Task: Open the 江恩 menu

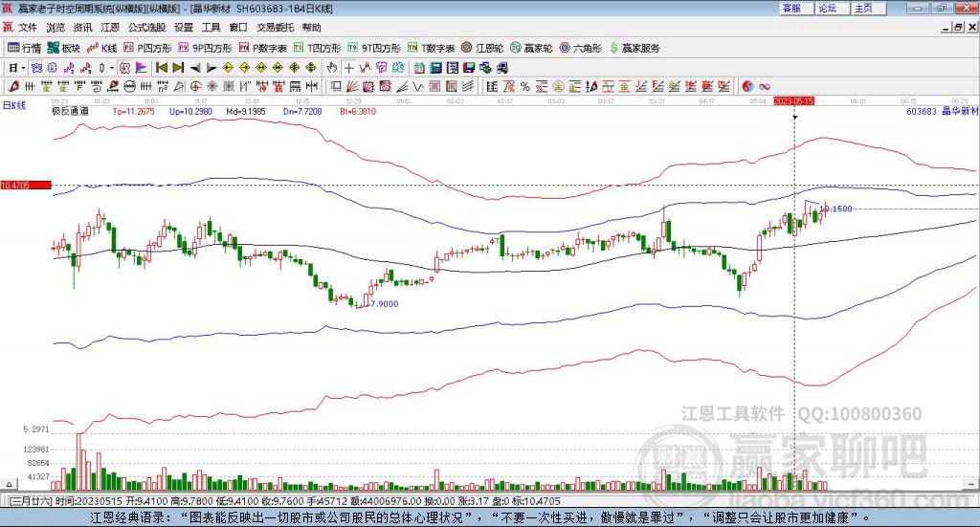Action: (110, 28)
